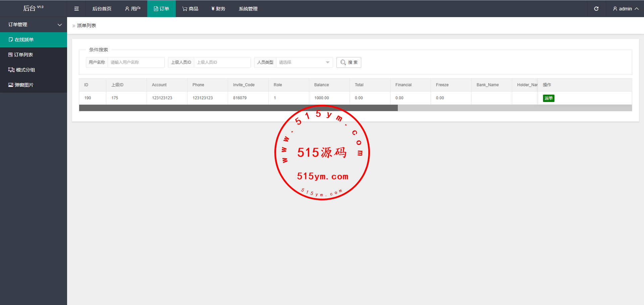Open 模式分组 in the sidebar

pos(25,70)
